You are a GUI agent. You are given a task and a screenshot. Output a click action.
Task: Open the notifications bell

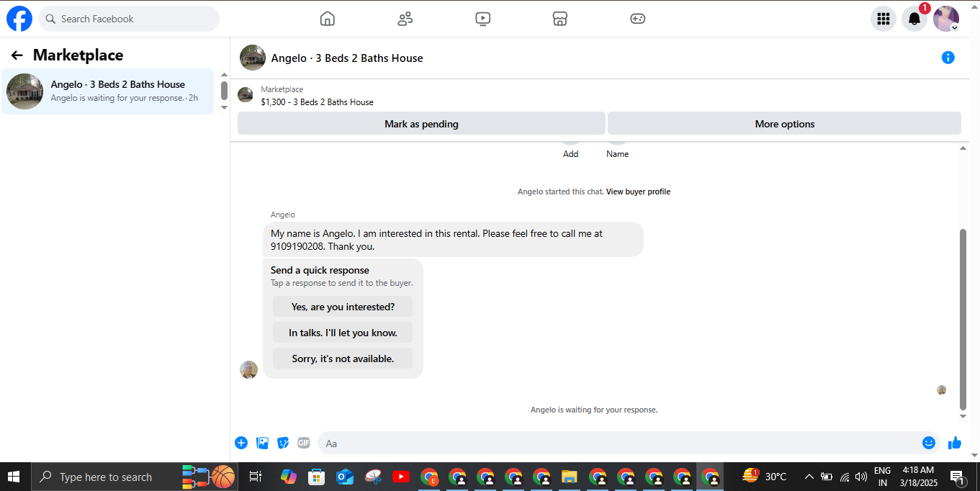[x=914, y=19]
